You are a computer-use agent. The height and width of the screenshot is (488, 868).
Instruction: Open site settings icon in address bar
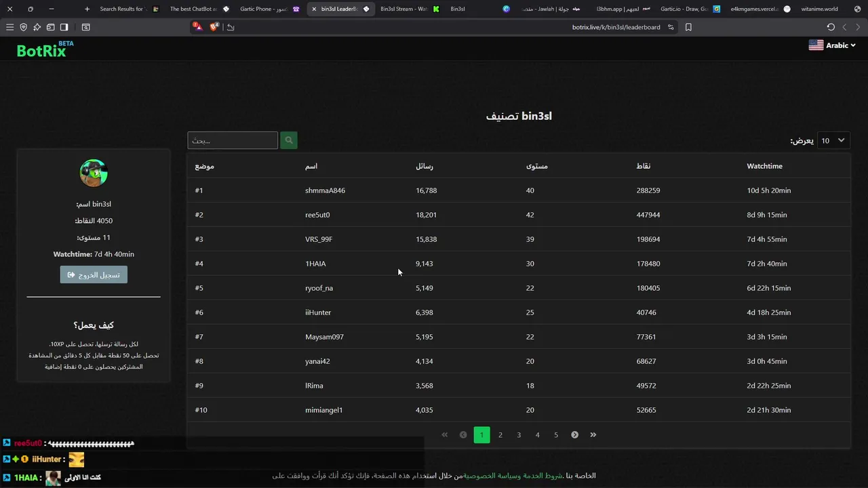[671, 27]
